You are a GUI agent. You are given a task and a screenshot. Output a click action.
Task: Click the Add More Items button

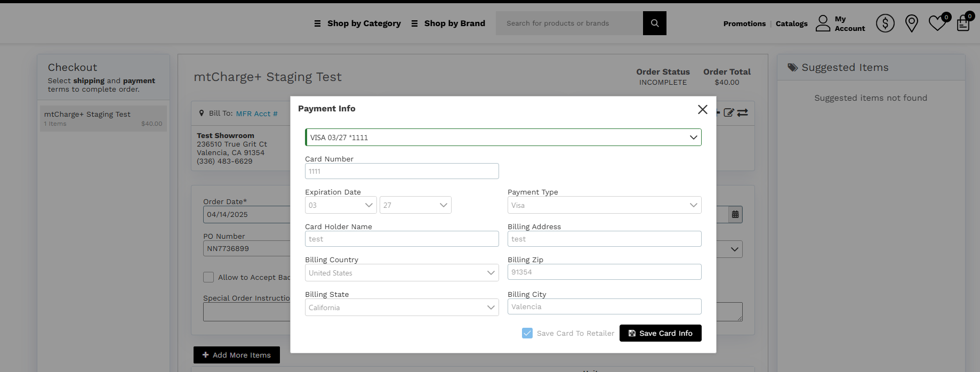pos(237,355)
